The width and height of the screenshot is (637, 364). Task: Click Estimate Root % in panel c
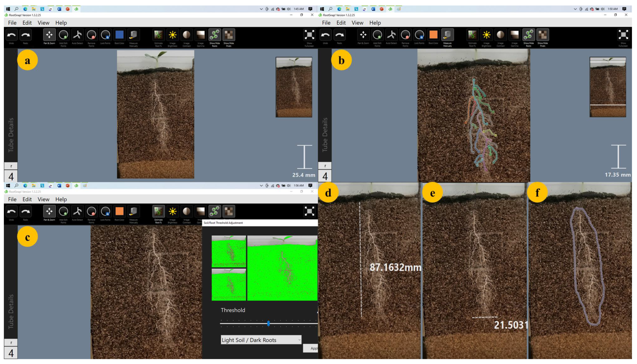point(158,211)
